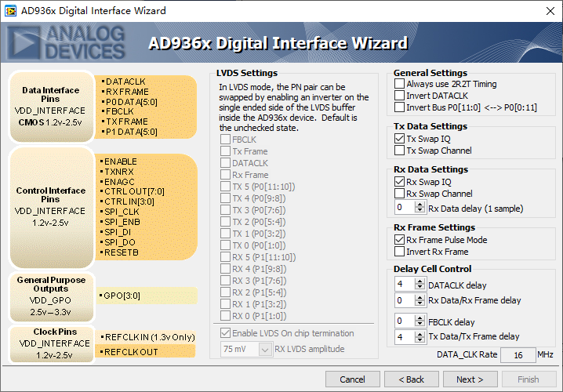Toggle Enable LVDS On chip termination

click(x=225, y=333)
